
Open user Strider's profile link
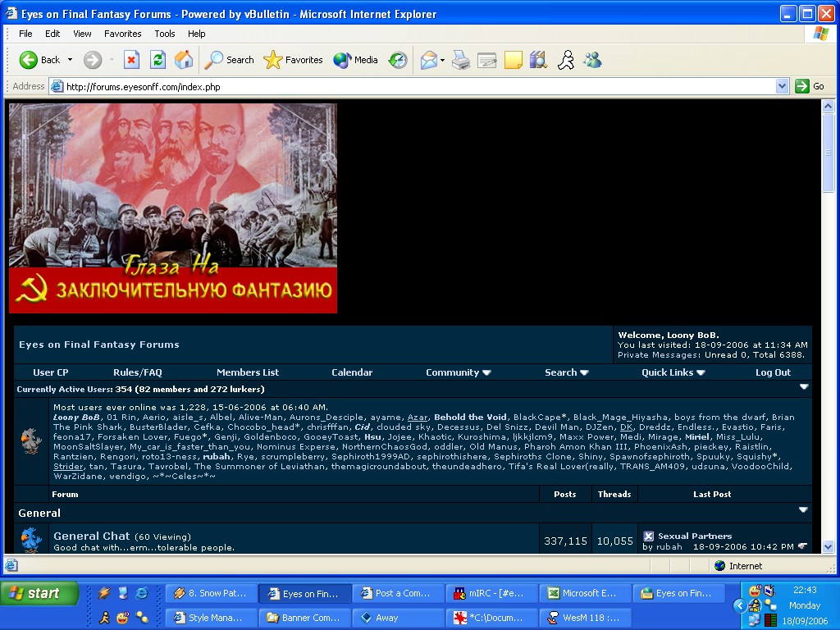tap(68, 467)
